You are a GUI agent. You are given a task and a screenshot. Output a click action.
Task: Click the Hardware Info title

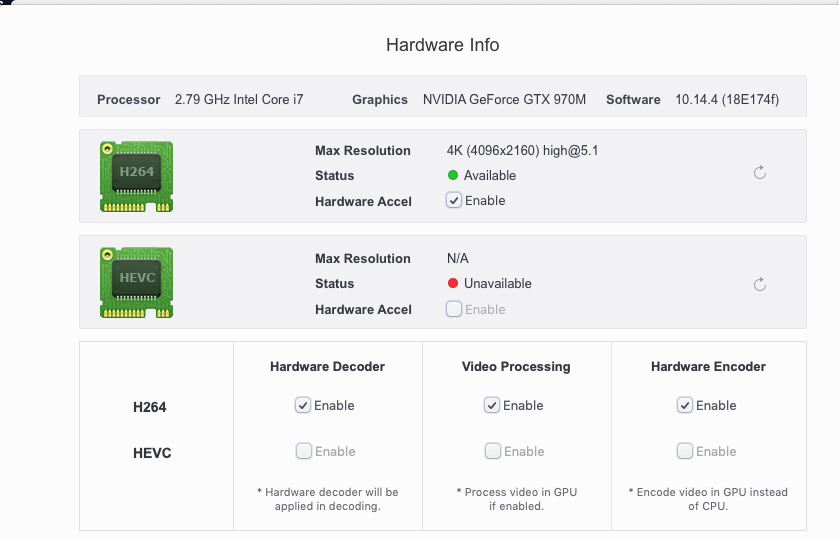(x=443, y=45)
